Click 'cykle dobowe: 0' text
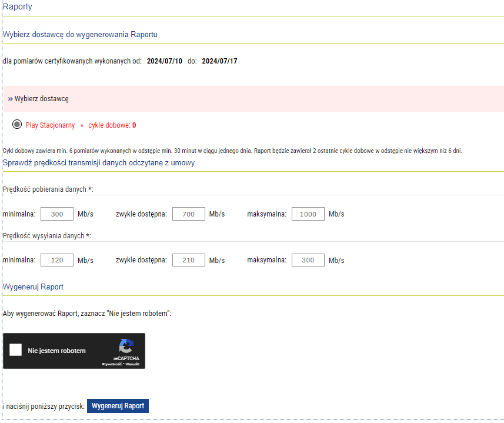Image resolution: width=504 pixels, height=423 pixels. coord(112,125)
